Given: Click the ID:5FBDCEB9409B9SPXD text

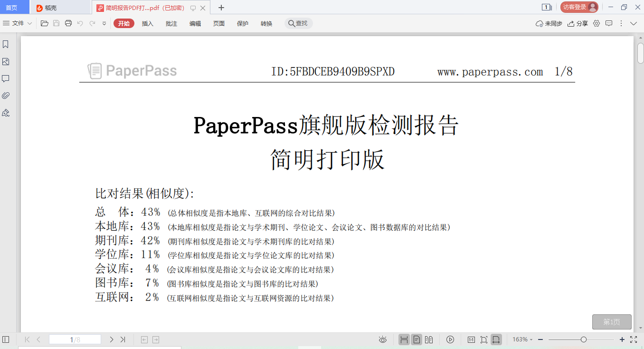Looking at the screenshot, I should click(x=333, y=72).
